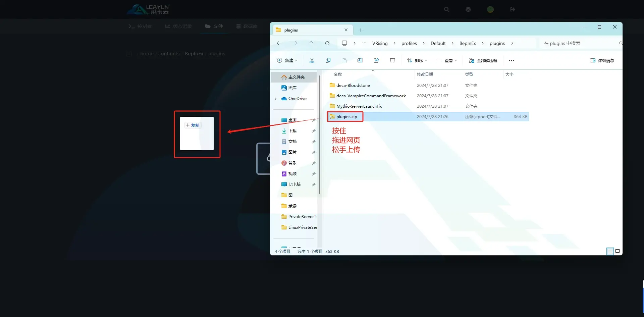Open the 新建 (New) dropdown
644x317 pixels.
tap(287, 60)
